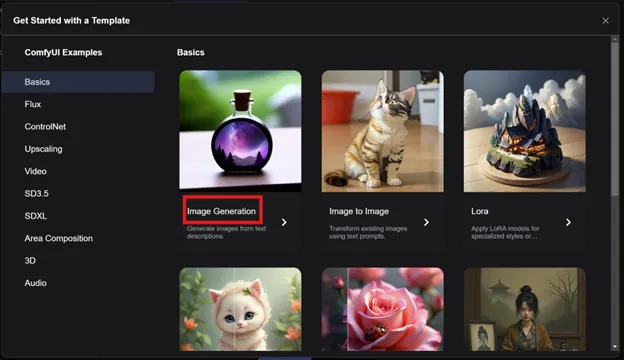Open the Flux category
Screen dimensions: 624x360
(x=33, y=104)
